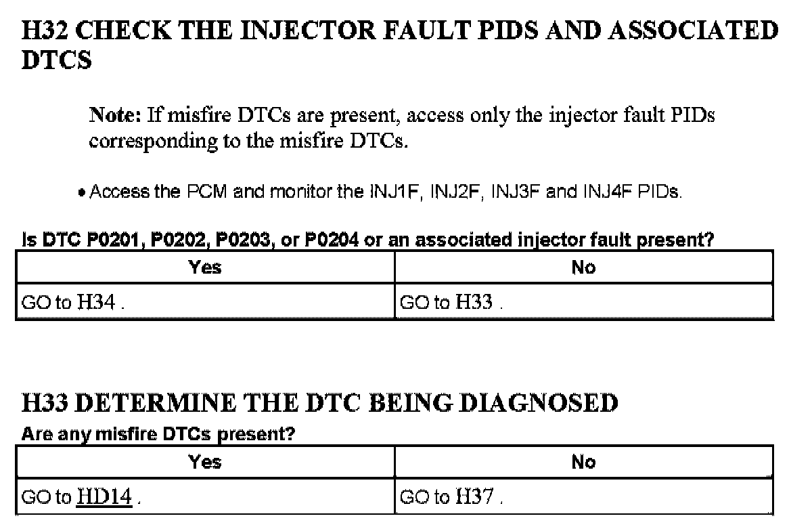
Task: Click "corresponding to the misfire DTCs" note line
Action: pos(248,142)
